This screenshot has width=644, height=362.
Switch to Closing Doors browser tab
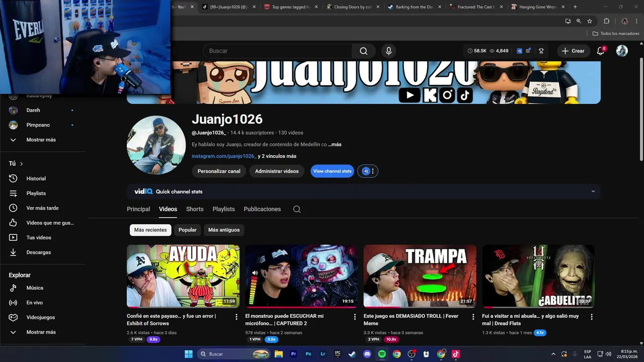click(352, 7)
